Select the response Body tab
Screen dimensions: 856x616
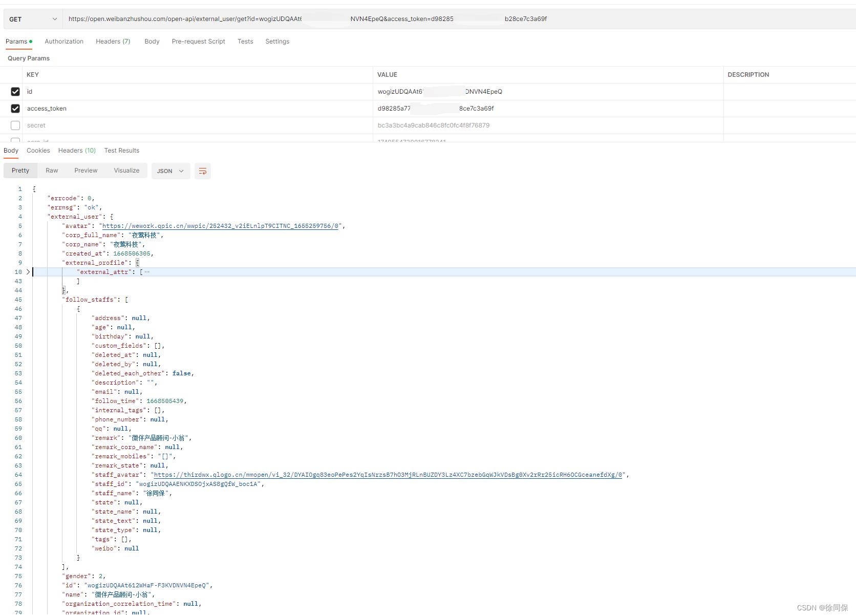[11, 151]
